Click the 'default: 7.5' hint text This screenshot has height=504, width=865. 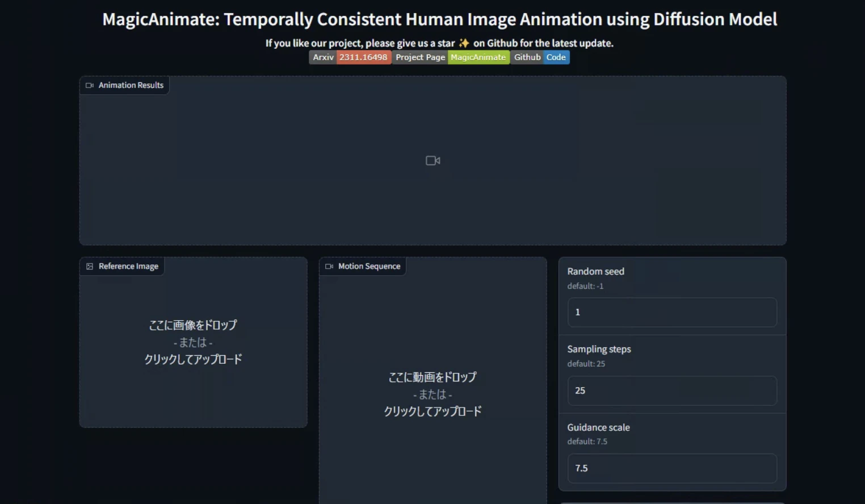pos(587,442)
